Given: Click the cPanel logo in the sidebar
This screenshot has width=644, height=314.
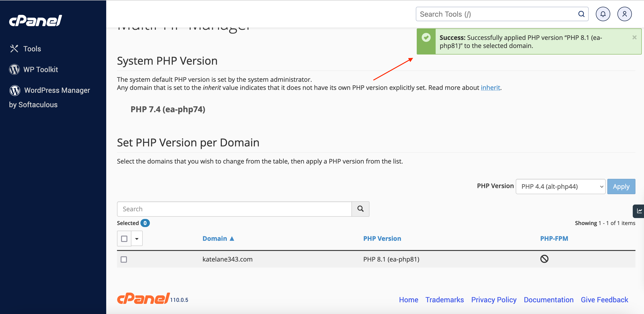Looking at the screenshot, I should tap(36, 20).
